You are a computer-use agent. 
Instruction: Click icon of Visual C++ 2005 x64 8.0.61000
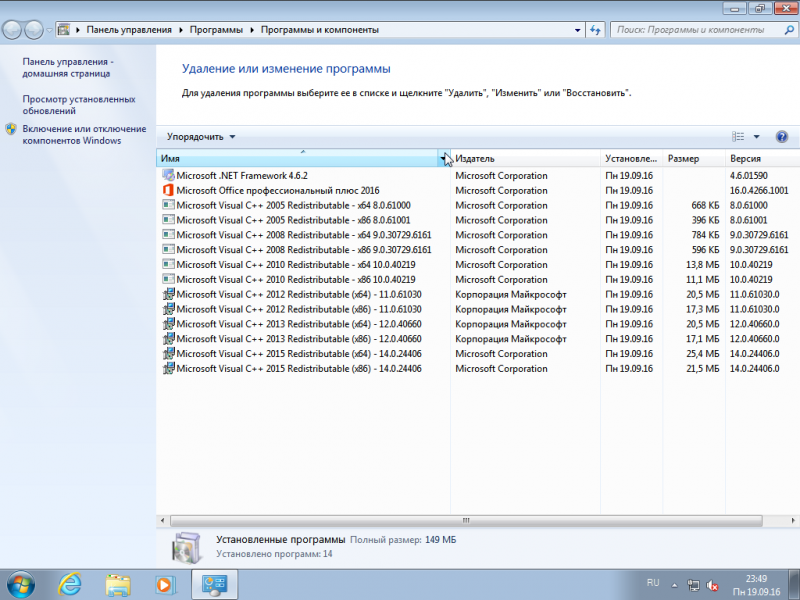(168, 205)
